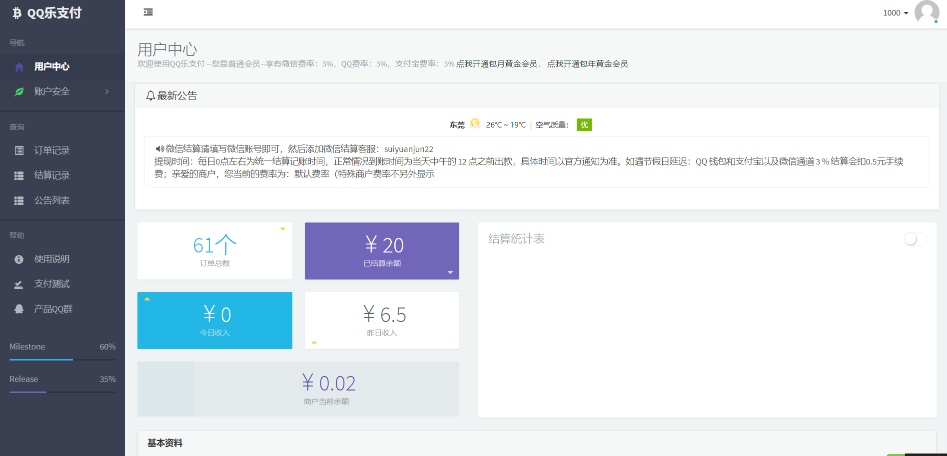Click the green leaf icon for 账户安全
Viewport: 947px width, 456px height.
click(19, 92)
